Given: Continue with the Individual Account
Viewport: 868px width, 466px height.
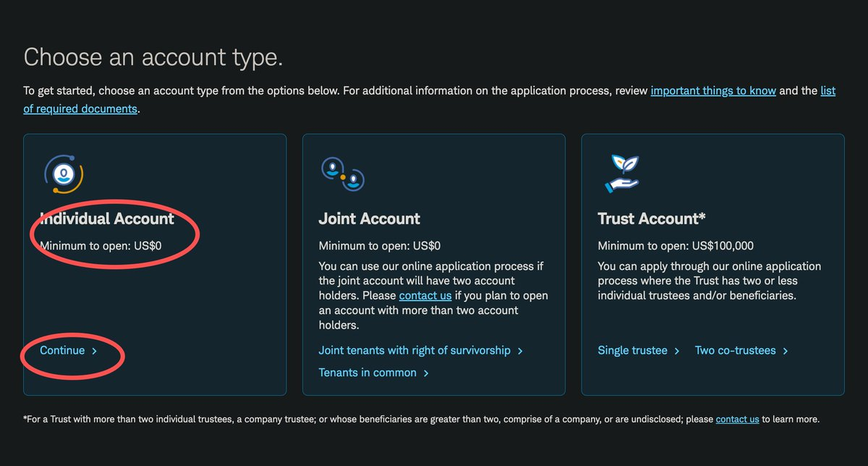Looking at the screenshot, I should coord(62,350).
